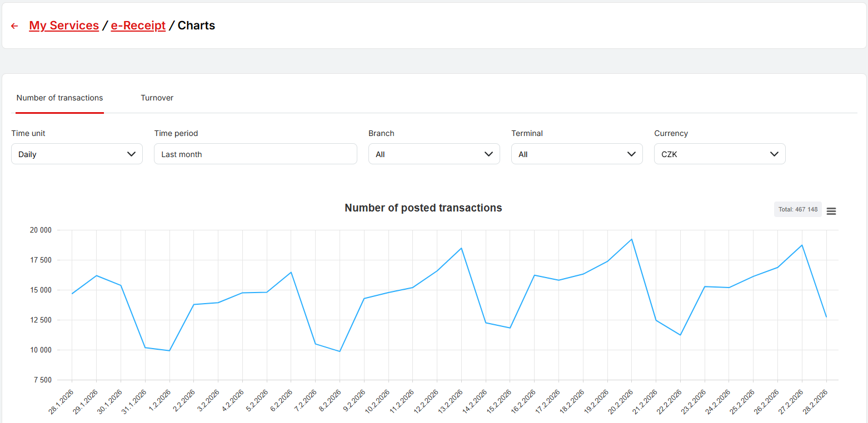Image resolution: width=868 pixels, height=423 pixels.
Task: Switch to the Turnover tab
Action: 157,98
